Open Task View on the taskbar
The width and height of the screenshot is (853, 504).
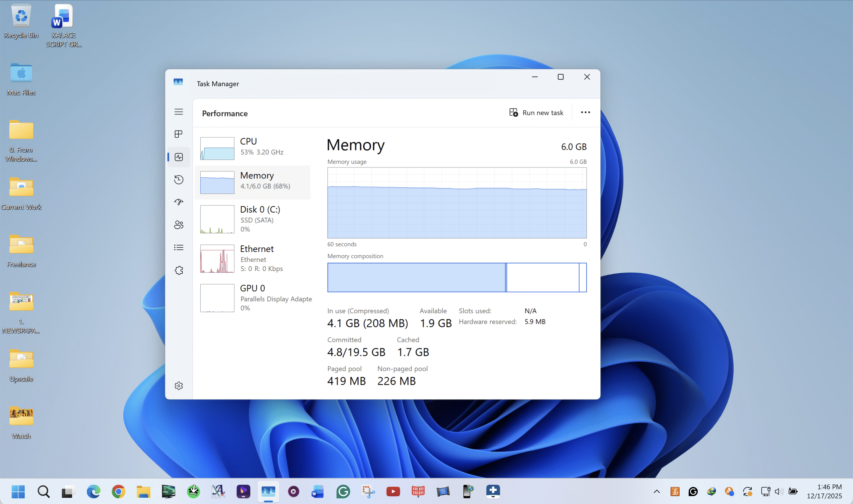[68, 491]
